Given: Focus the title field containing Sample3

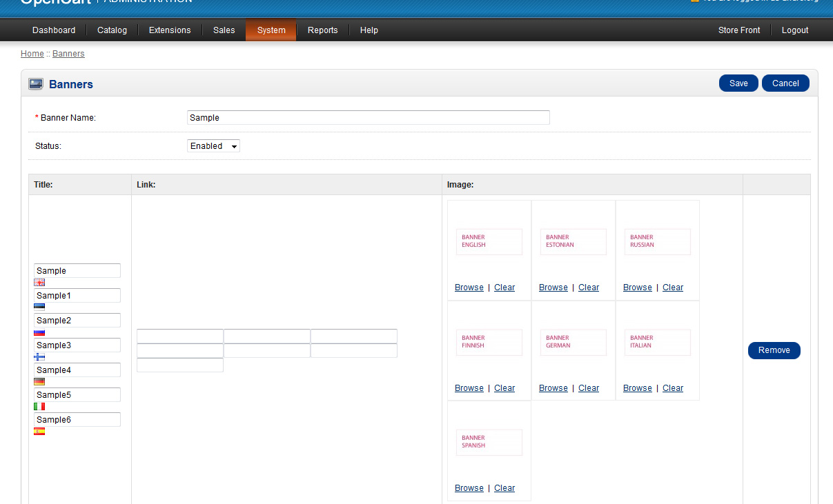Looking at the screenshot, I should click(77, 345).
